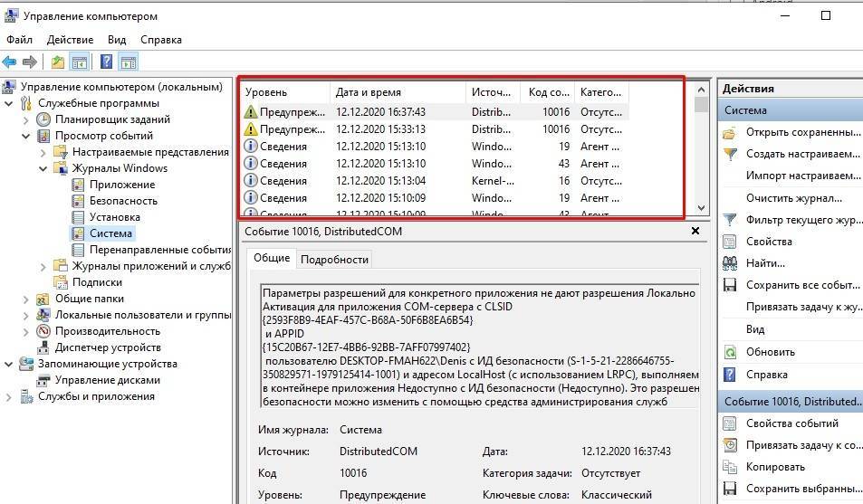Click the Up One Level folder icon
The image size is (863, 504).
[x=58, y=62]
